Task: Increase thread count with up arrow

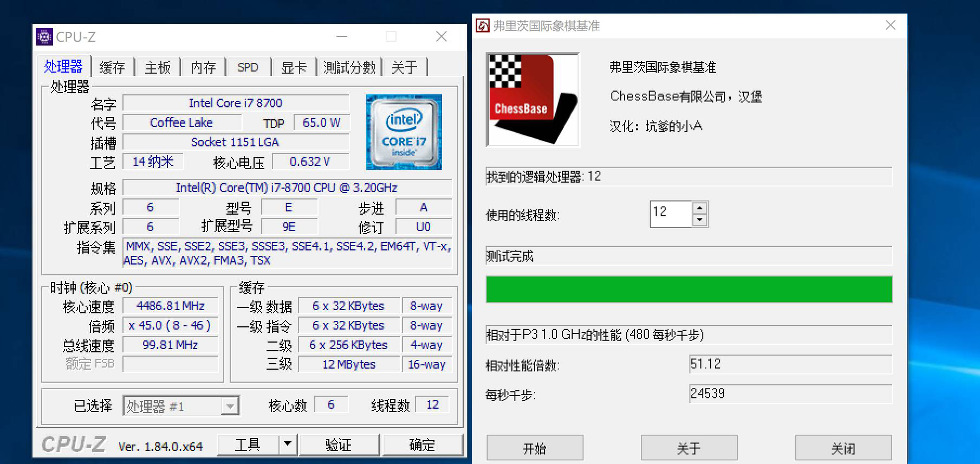Action: point(700,208)
